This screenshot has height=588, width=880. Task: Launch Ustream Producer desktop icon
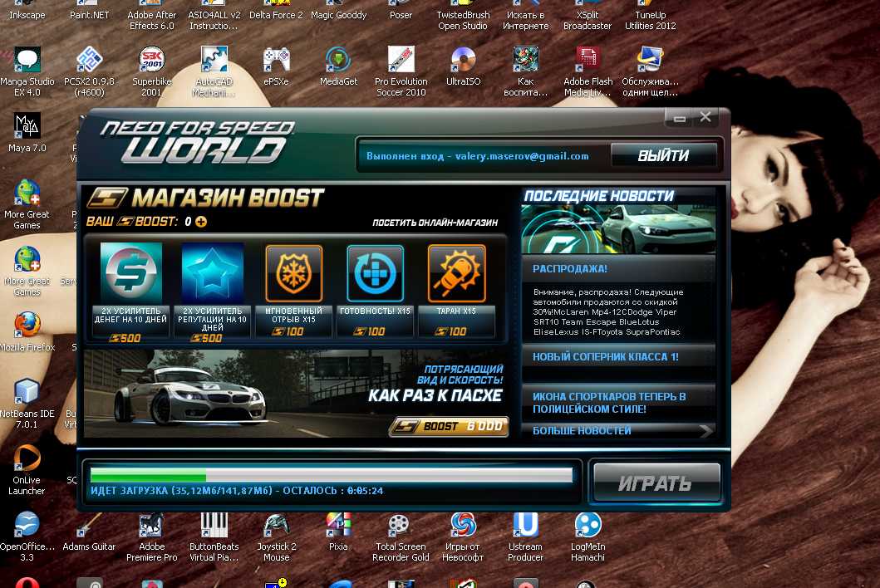click(x=525, y=537)
